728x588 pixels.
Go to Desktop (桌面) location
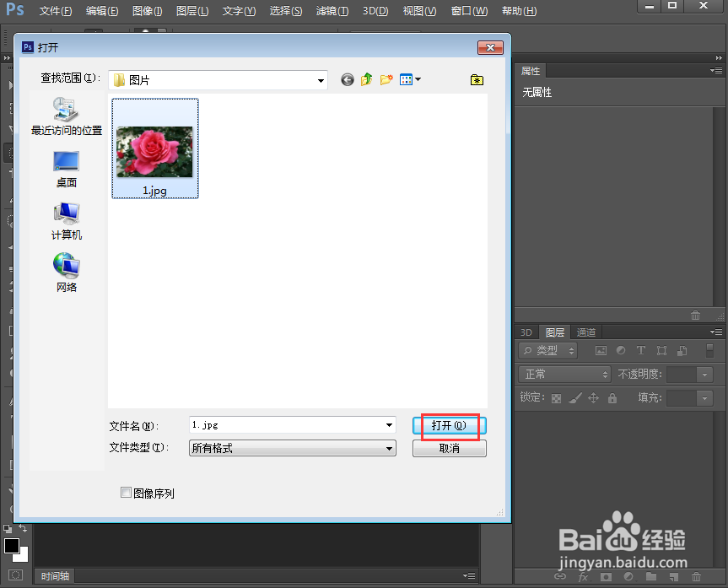67,170
